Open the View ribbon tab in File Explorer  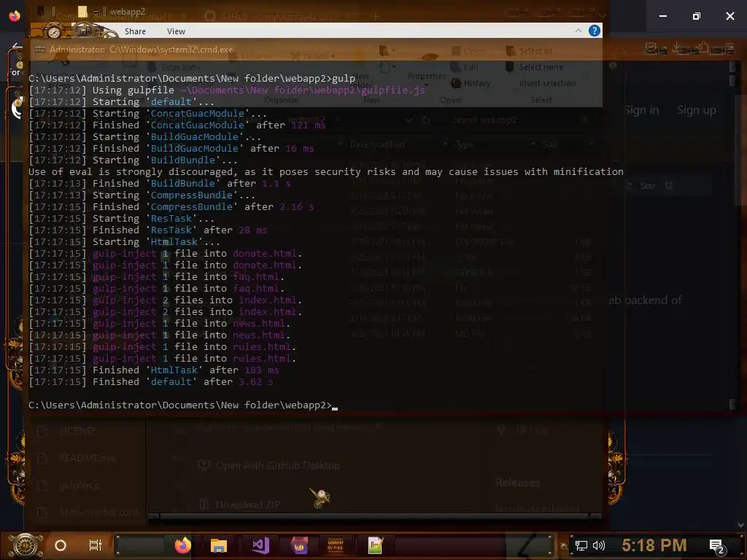[x=176, y=31]
